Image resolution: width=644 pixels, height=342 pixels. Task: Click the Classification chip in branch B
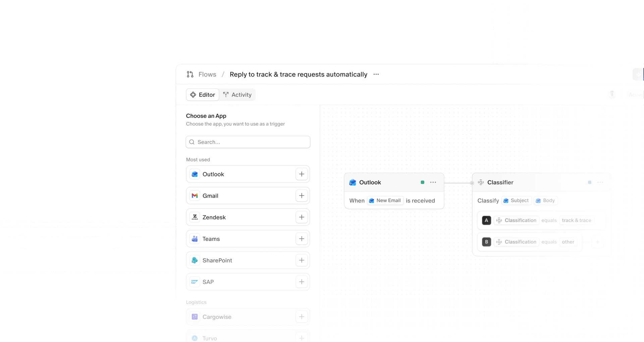517,242
